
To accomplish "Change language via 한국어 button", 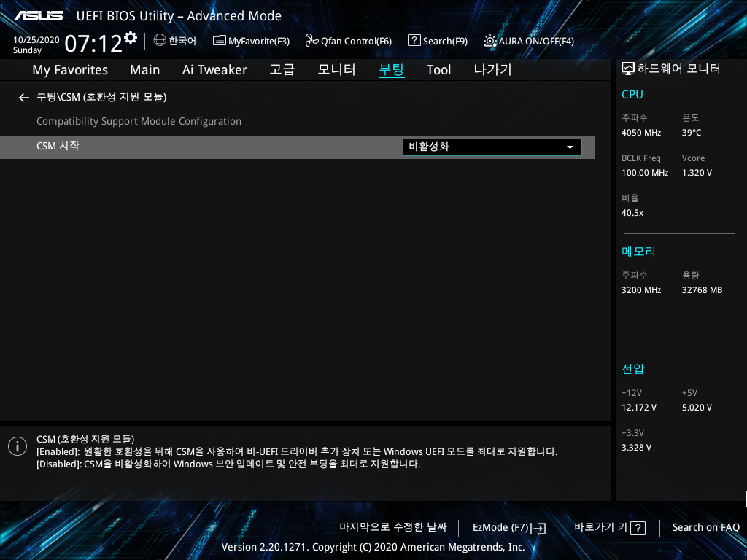I will [182, 41].
